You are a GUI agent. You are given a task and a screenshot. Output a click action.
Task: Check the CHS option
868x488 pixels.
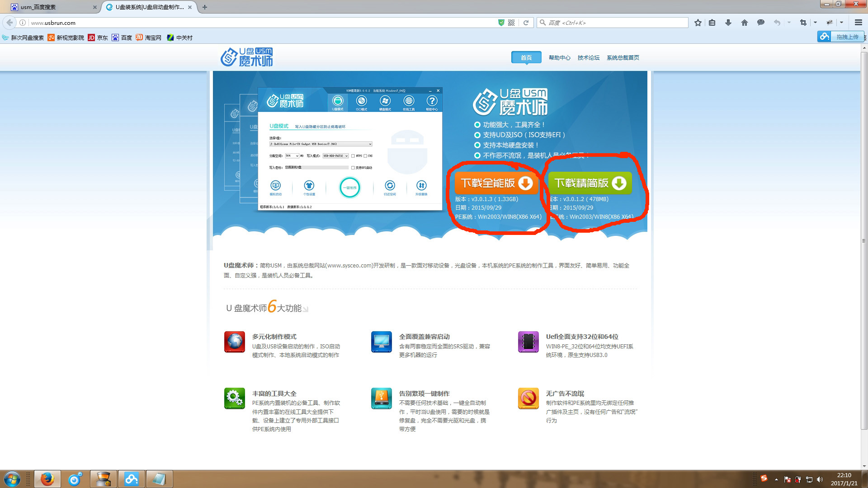(x=365, y=156)
